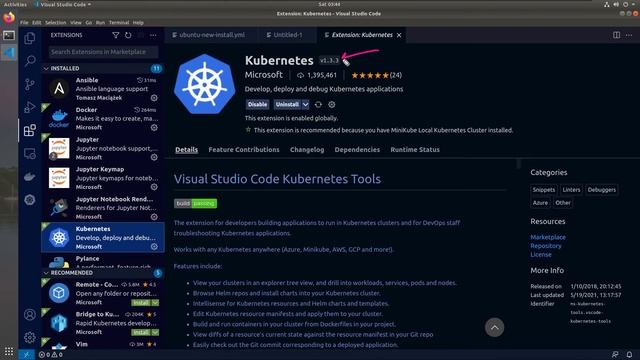Open manage gear for Jupyter Keymap extension
This screenshot has height=360, width=640.
click(x=154, y=187)
